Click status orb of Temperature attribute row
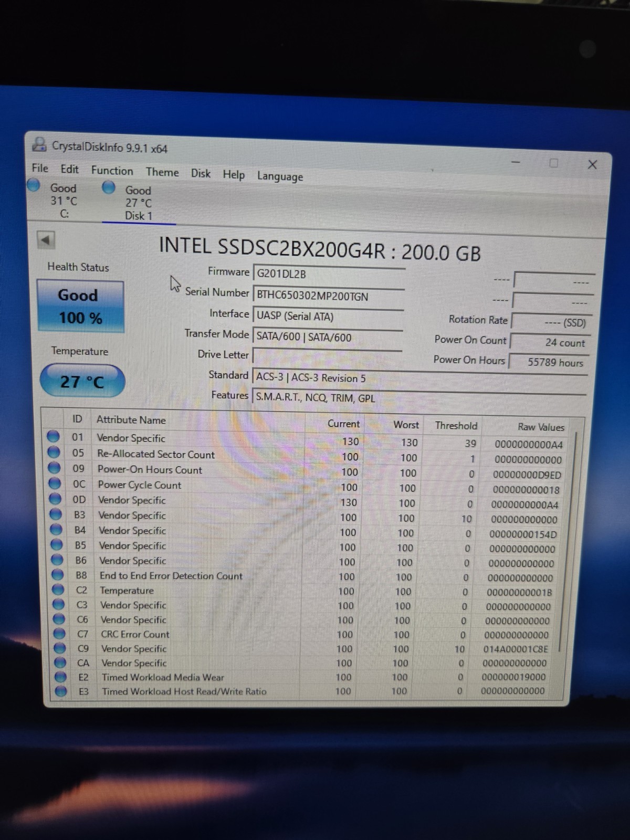 click(58, 590)
